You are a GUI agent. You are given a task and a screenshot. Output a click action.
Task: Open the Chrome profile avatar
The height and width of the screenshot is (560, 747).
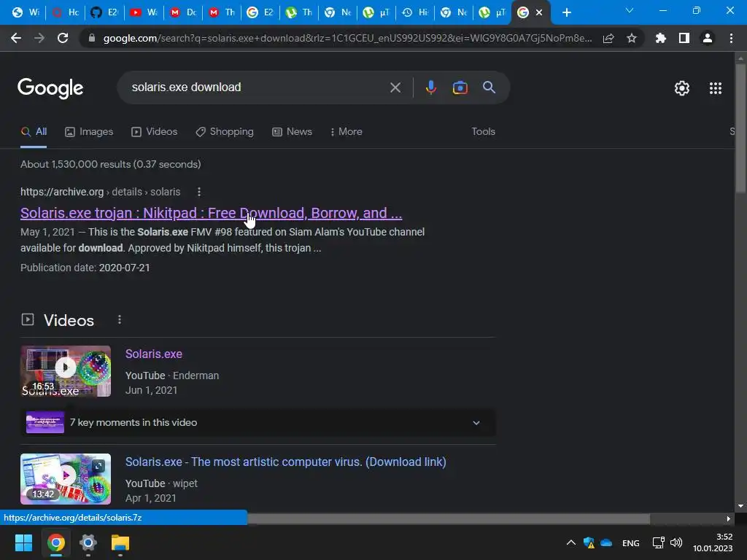pos(708,38)
